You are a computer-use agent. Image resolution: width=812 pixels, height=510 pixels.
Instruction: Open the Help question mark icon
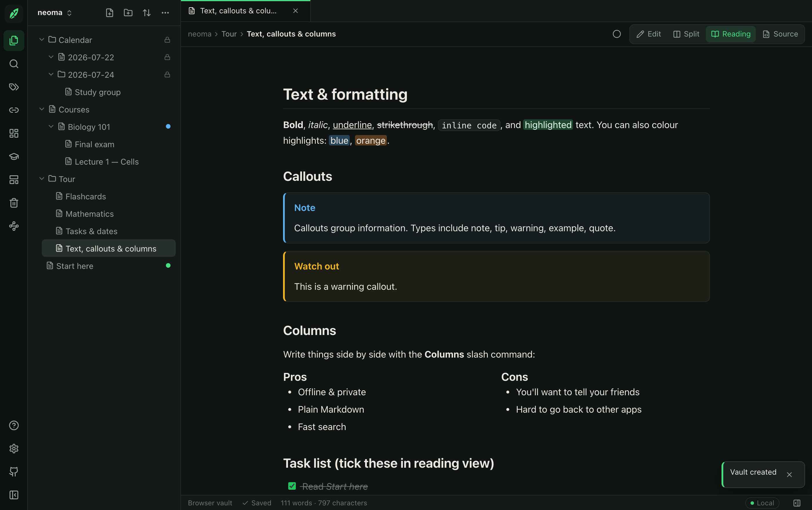click(x=14, y=425)
